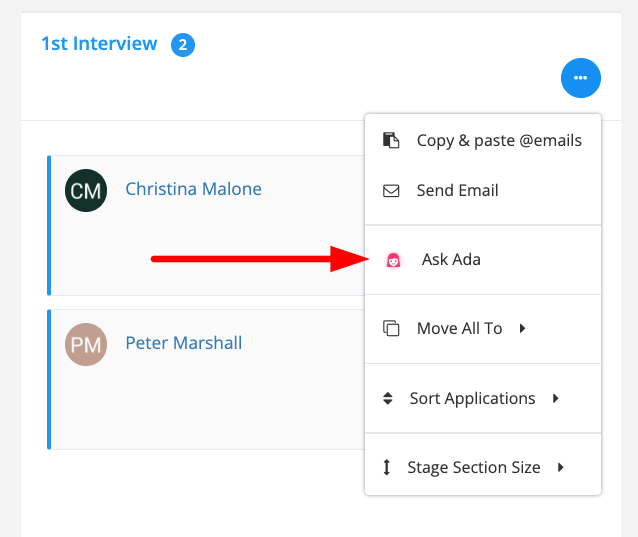Click the stacked squares Move All icon
638x537 pixels.
click(x=392, y=328)
